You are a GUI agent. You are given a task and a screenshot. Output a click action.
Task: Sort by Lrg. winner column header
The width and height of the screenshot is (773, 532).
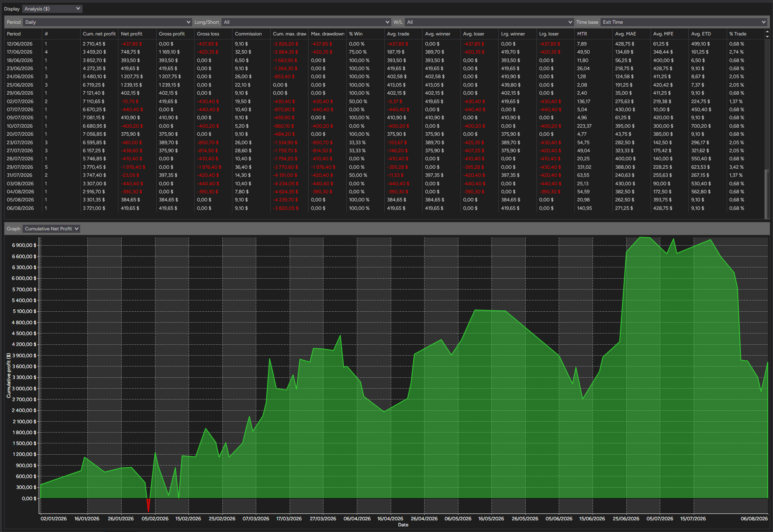click(518, 34)
